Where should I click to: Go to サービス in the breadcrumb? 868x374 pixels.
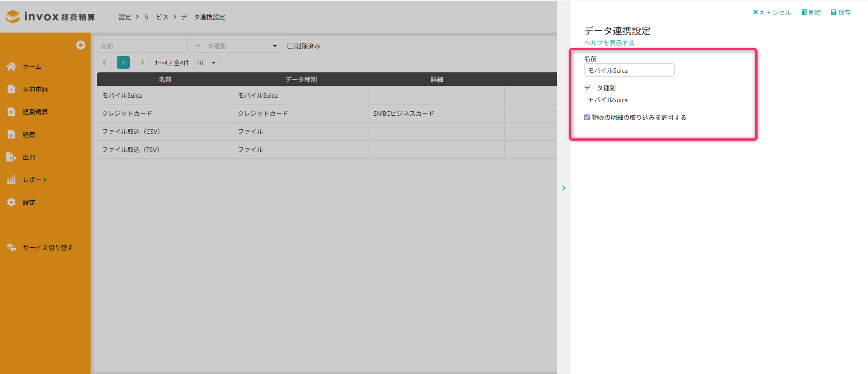click(x=156, y=17)
